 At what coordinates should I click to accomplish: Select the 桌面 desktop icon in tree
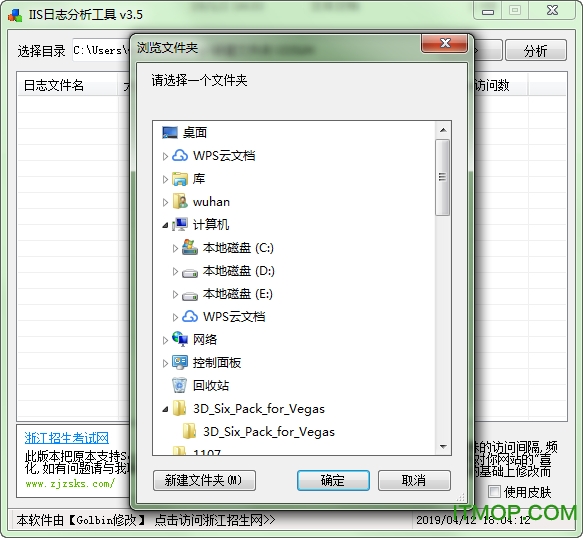(x=170, y=132)
